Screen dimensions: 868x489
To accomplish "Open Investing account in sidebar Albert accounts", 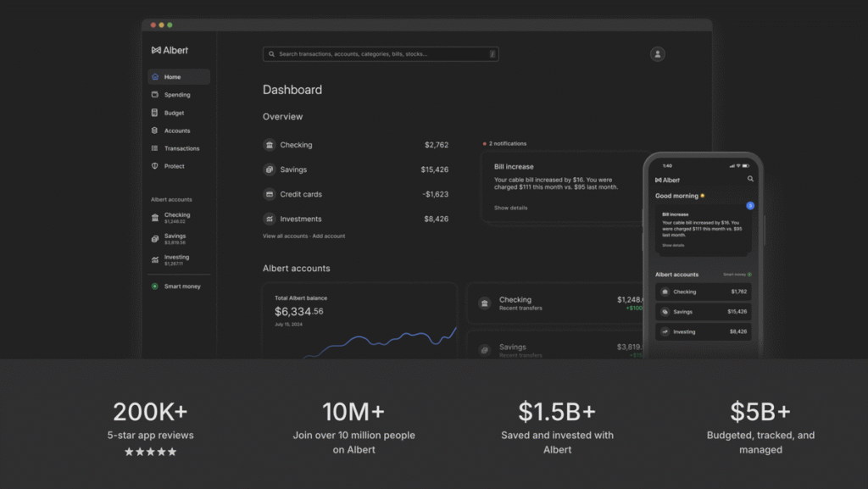I will pyautogui.click(x=176, y=259).
